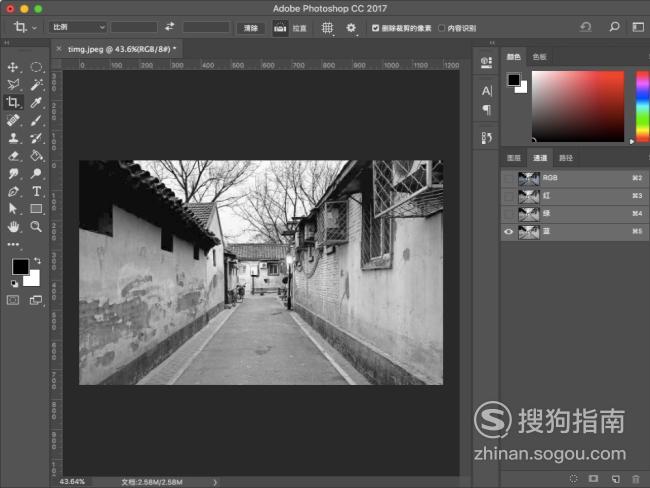Create new channel icon
Image resolution: width=650 pixels, height=488 pixels.
pos(616,479)
